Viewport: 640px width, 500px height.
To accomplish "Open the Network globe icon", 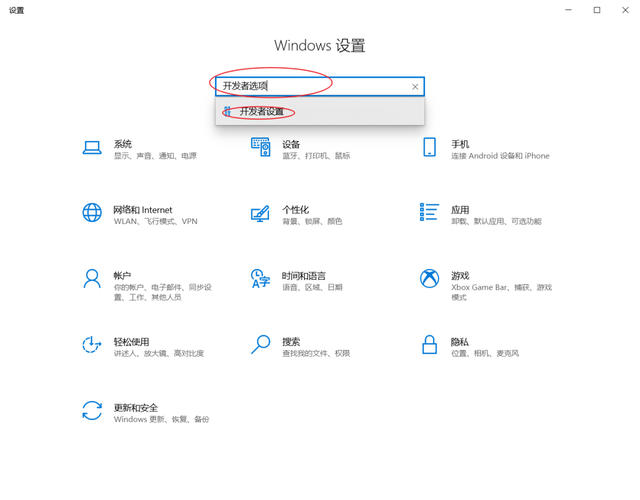I will (92, 213).
